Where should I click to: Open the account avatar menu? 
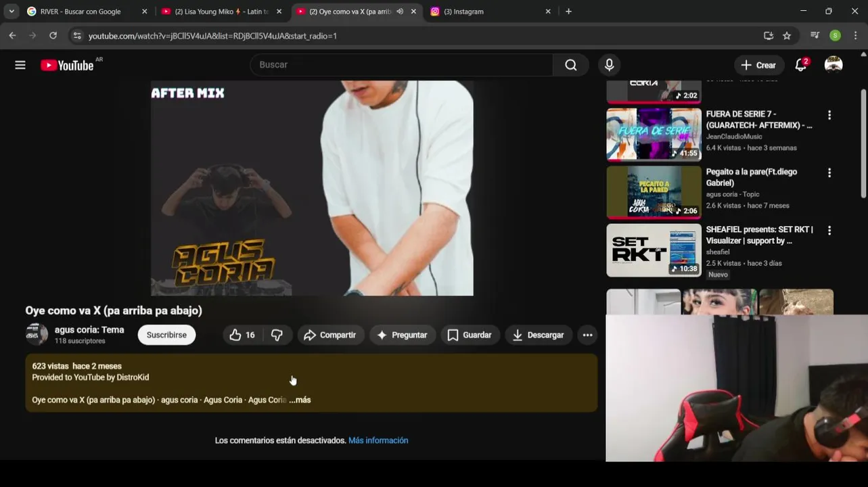tap(833, 65)
